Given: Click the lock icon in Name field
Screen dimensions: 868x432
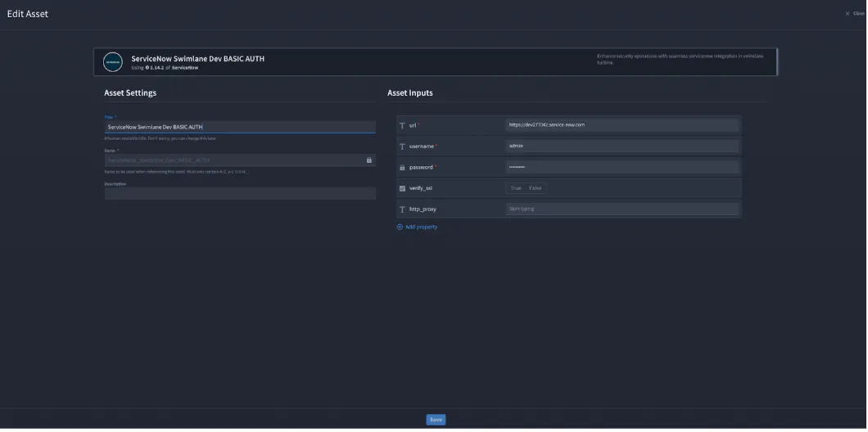Looking at the screenshot, I should (369, 160).
